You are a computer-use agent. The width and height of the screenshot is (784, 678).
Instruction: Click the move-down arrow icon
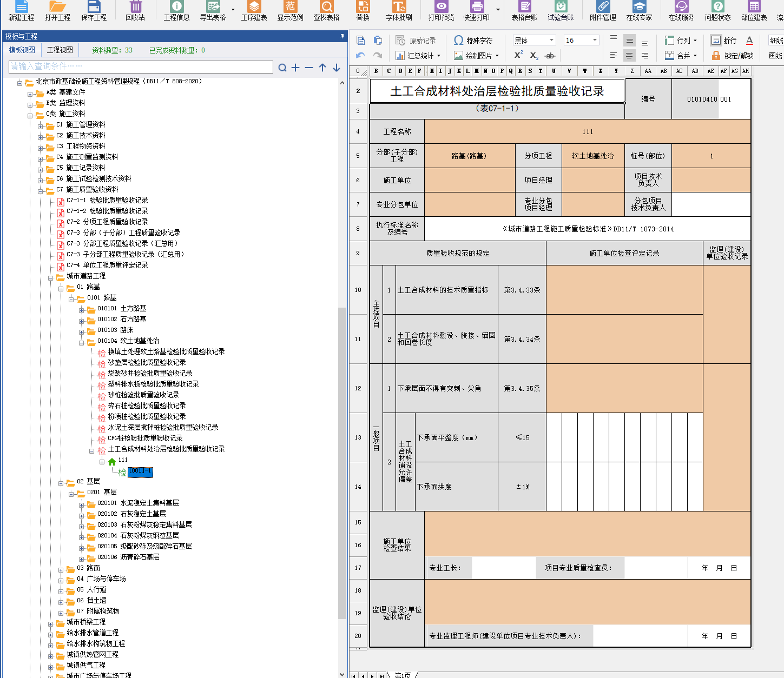tap(337, 68)
